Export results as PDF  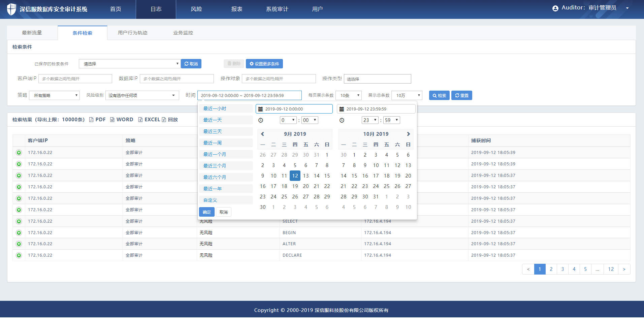97,120
